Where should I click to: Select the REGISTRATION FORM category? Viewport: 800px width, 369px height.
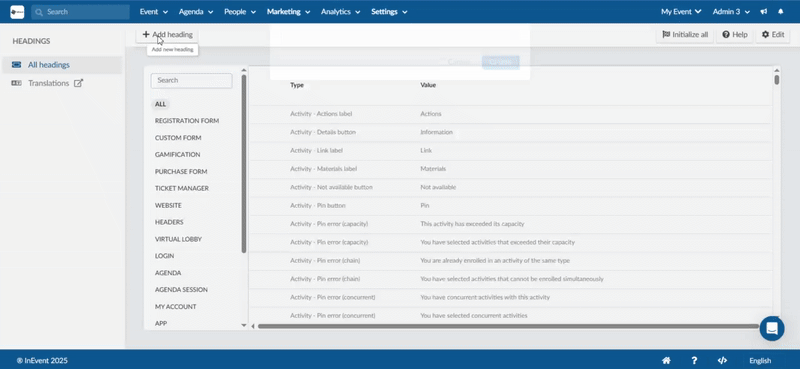[187, 121]
